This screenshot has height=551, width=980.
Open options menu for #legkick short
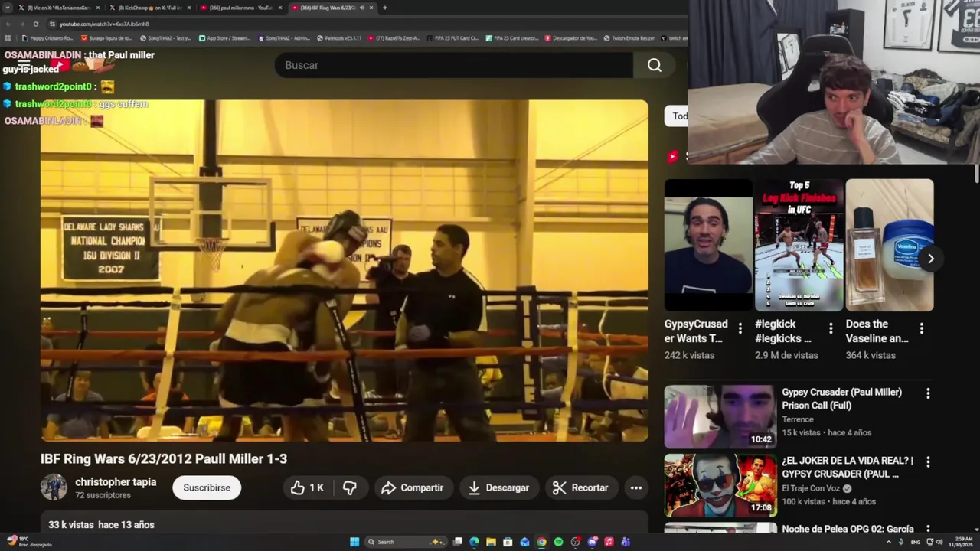tap(831, 328)
